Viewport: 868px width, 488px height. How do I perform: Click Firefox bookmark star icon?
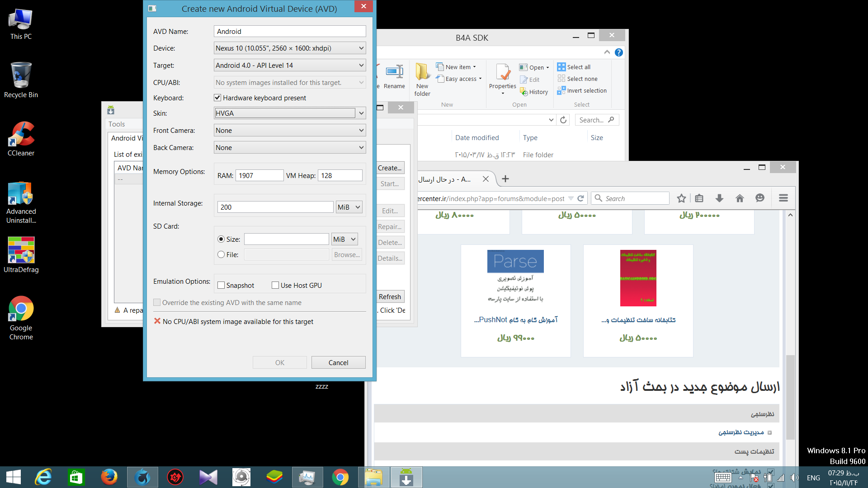point(681,198)
